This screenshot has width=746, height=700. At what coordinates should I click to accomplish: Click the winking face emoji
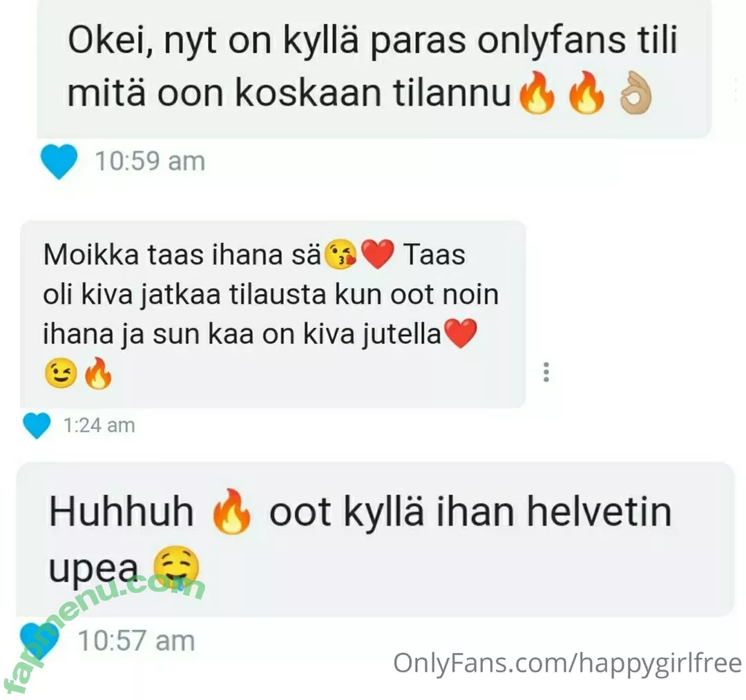tap(60, 373)
